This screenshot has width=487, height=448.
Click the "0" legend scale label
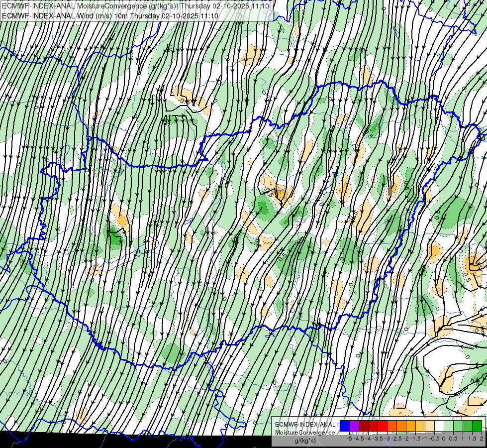tap(444, 439)
